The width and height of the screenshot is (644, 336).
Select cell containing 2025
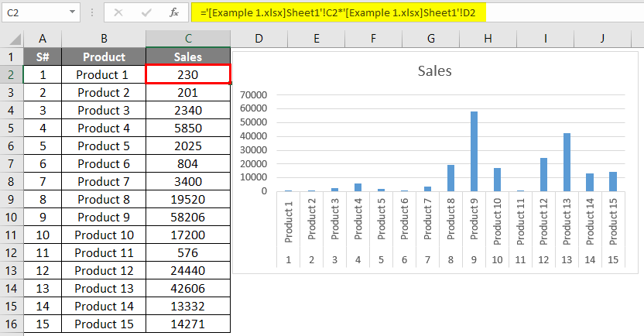pyautogui.click(x=188, y=146)
